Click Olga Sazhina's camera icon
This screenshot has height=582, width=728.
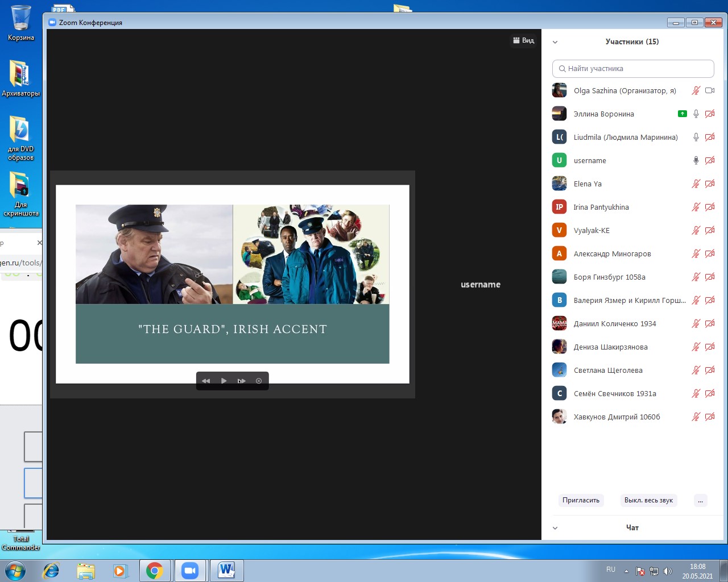[x=710, y=90]
